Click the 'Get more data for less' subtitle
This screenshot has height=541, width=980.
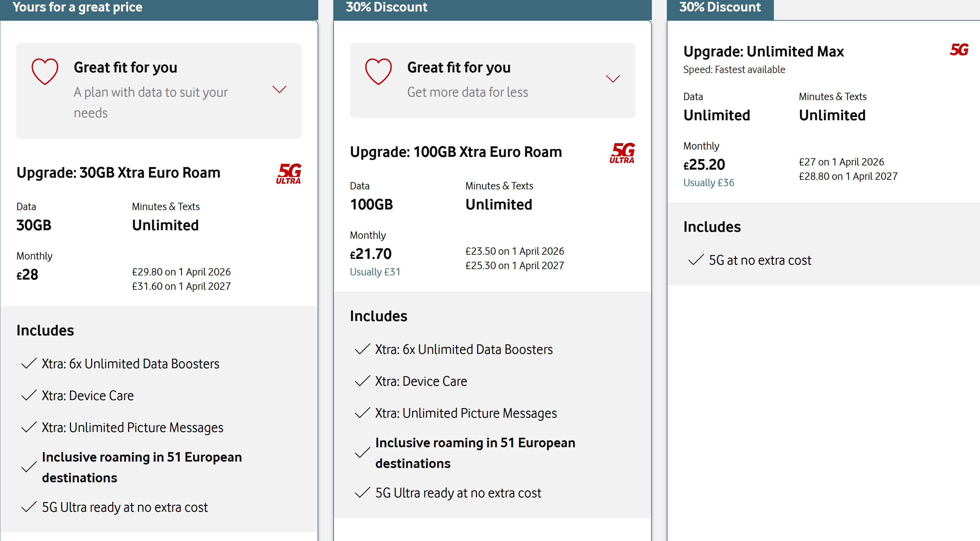click(468, 92)
